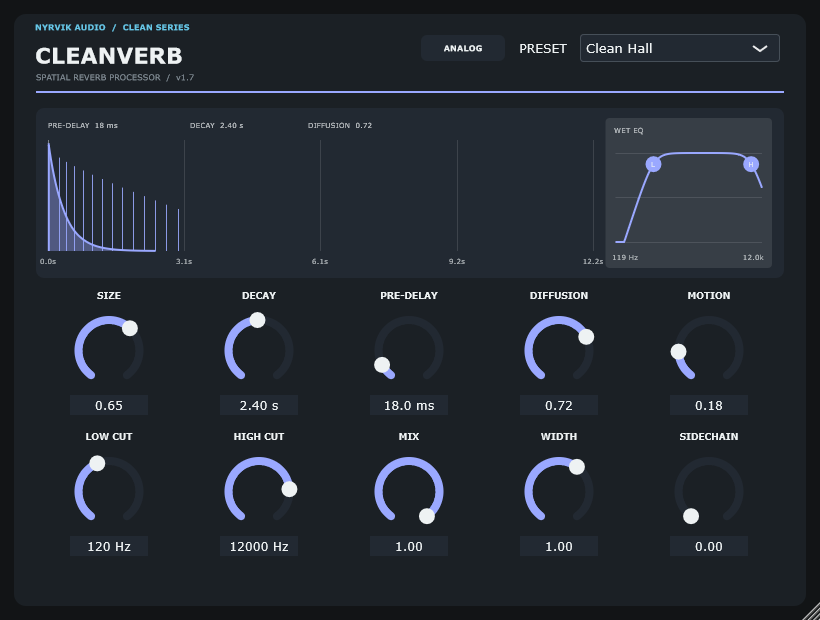Click the SPATIAL REVERB PROCESSOR subtitle
The width and height of the screenshot is (820, 620).
[98, 77]
